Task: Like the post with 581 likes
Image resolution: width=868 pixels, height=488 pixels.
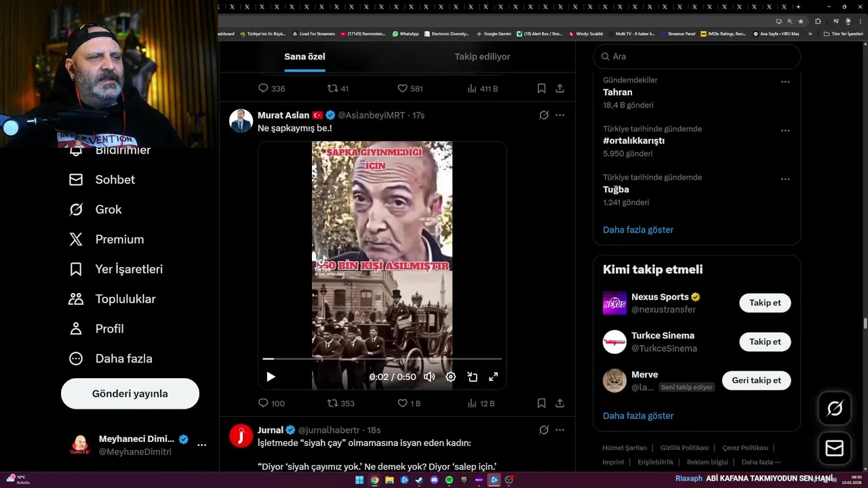Action: (x=410, y=88)
